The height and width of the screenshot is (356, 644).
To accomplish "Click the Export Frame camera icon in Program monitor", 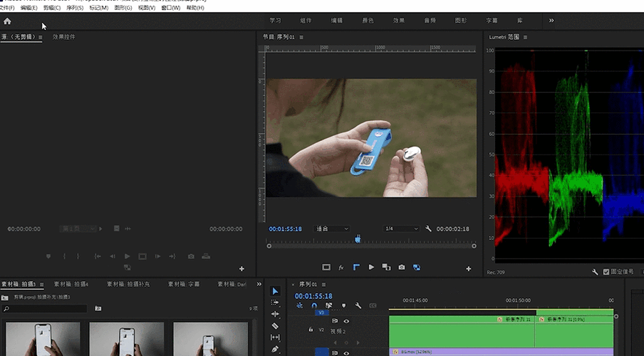I will pos(402,268).
